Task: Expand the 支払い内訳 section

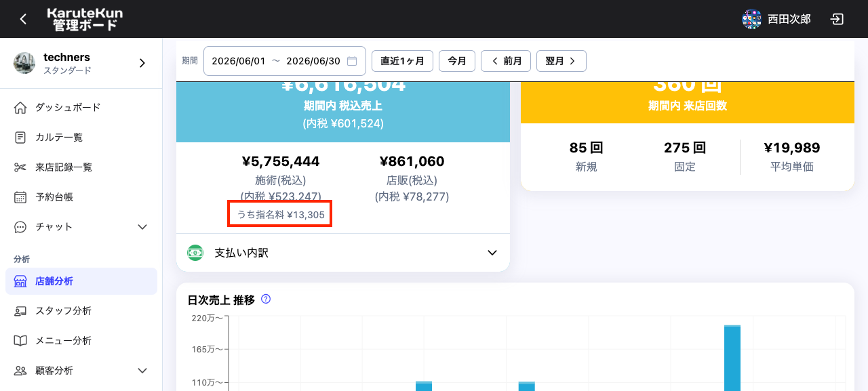Action: click(343, 253)
